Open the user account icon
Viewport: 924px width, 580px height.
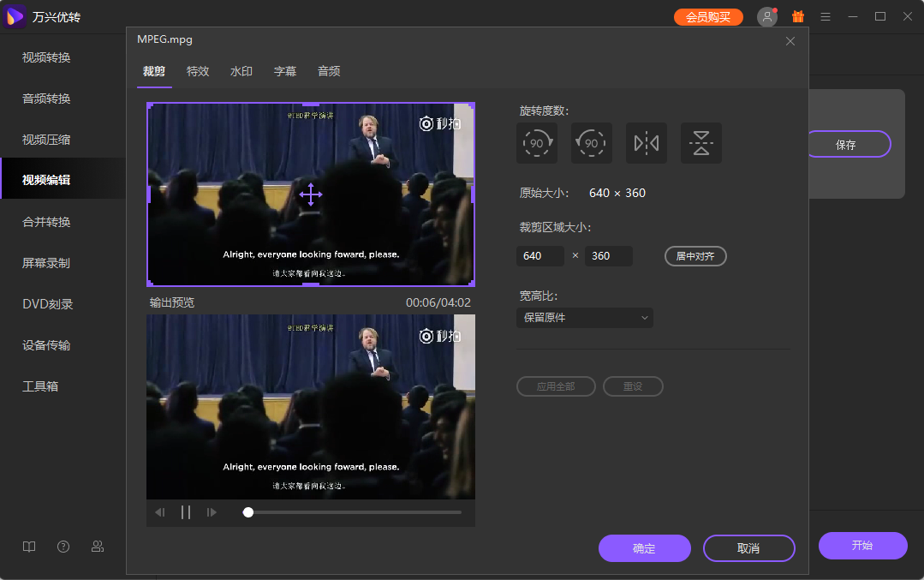click(x=766, y=16)
